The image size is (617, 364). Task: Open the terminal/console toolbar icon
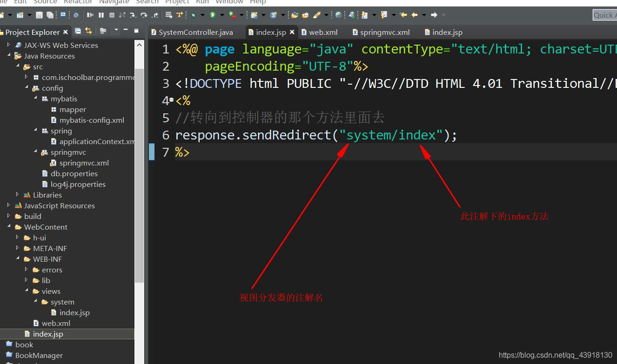tap(63, 14)
